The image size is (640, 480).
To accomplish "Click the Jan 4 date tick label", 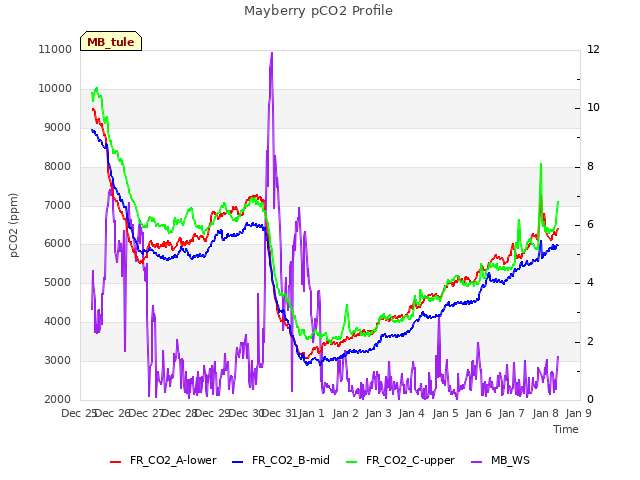I will tap(411, 413).
